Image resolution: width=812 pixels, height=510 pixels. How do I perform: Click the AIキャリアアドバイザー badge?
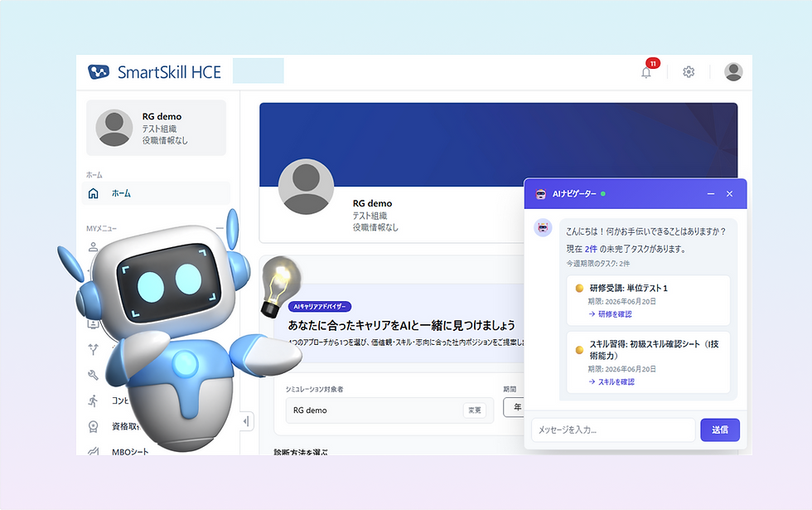[x=320, y=306]
